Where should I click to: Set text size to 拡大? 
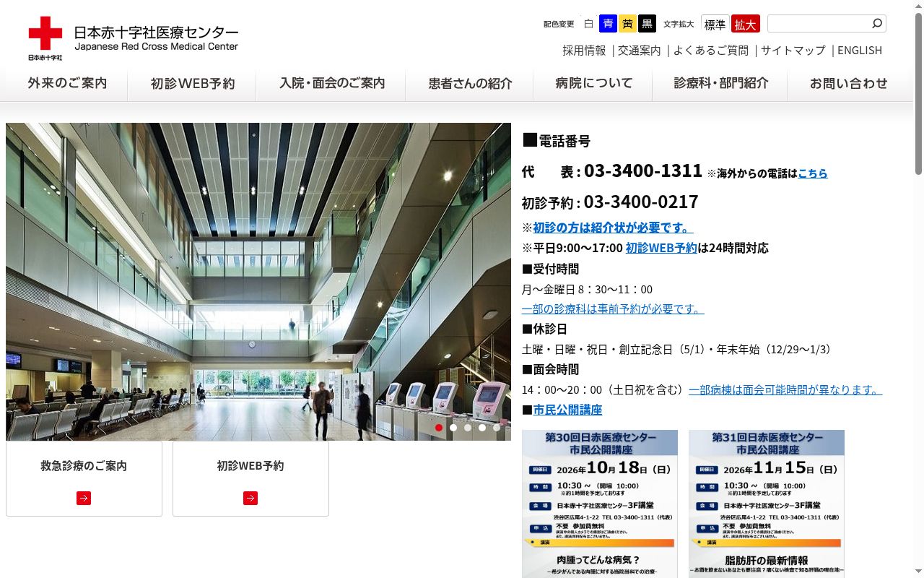(745, 25)
